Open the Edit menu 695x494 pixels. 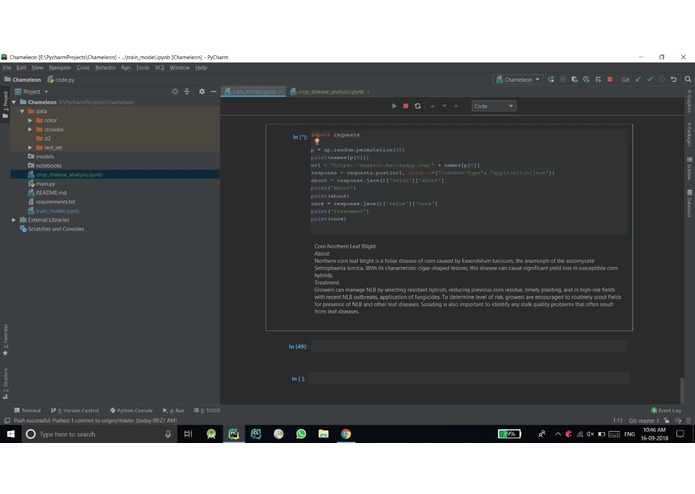21,68
